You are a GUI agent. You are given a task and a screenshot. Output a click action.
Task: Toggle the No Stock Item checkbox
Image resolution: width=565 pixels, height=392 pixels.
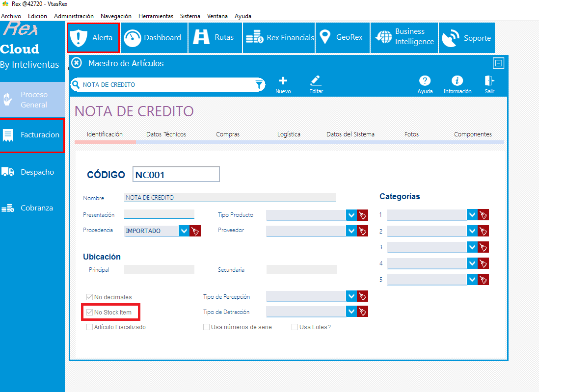89,312
